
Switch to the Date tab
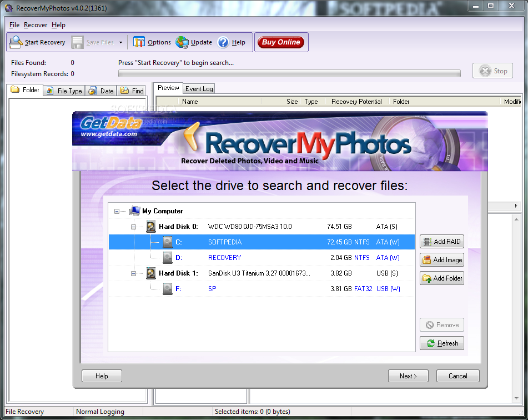tap(101, 91)
